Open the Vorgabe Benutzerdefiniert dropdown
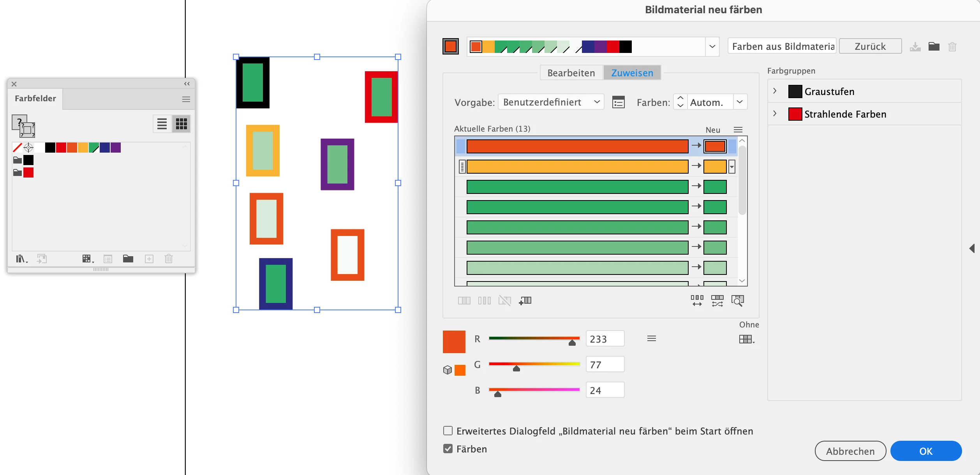Screen dimensions: 980x475 pos(551,102)
